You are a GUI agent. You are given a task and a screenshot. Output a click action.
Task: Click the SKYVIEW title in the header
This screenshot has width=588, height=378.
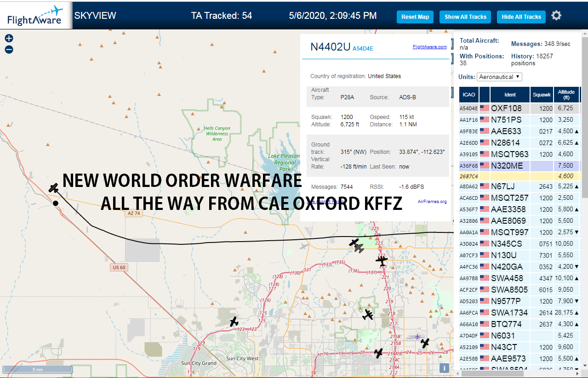[x=95, y=16]
